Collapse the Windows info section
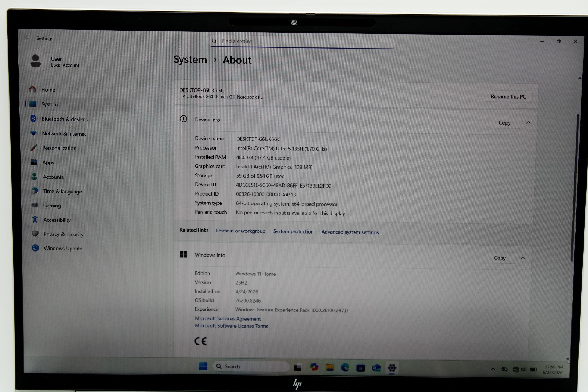 (523, 258)
